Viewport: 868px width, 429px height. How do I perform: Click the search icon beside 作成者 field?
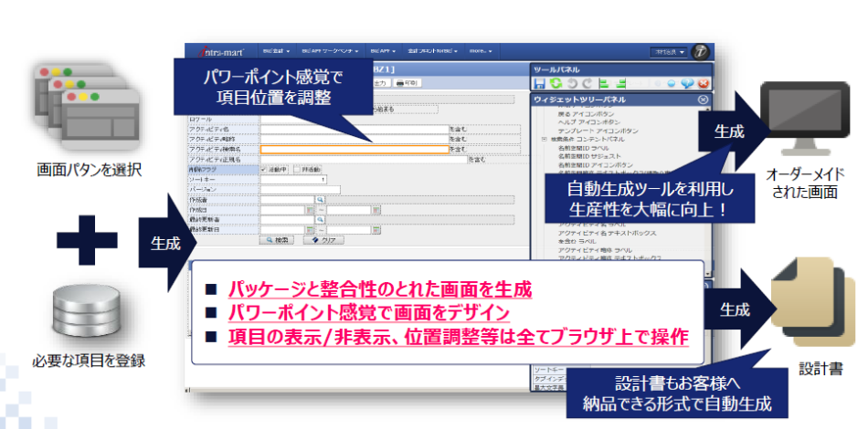point(321,199)
